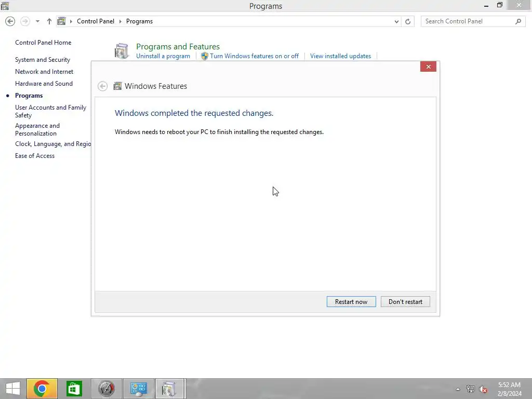The width and height of the screenshot is (532, 399).
Task: Open Hardware and Sound category
Action: (44, 84)
